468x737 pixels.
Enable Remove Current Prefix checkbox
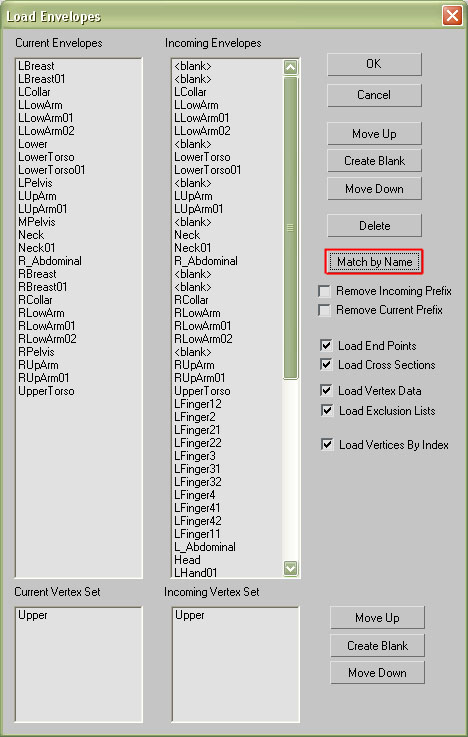324,310
